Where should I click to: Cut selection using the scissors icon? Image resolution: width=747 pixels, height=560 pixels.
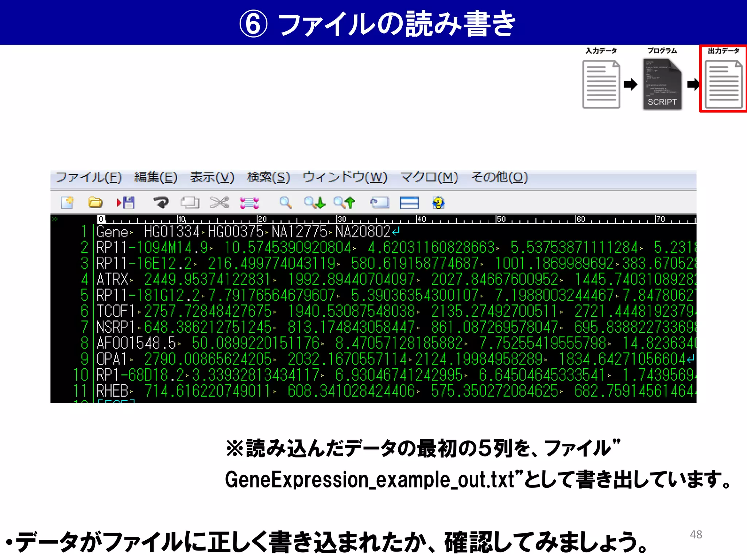(x=219, y=202)
